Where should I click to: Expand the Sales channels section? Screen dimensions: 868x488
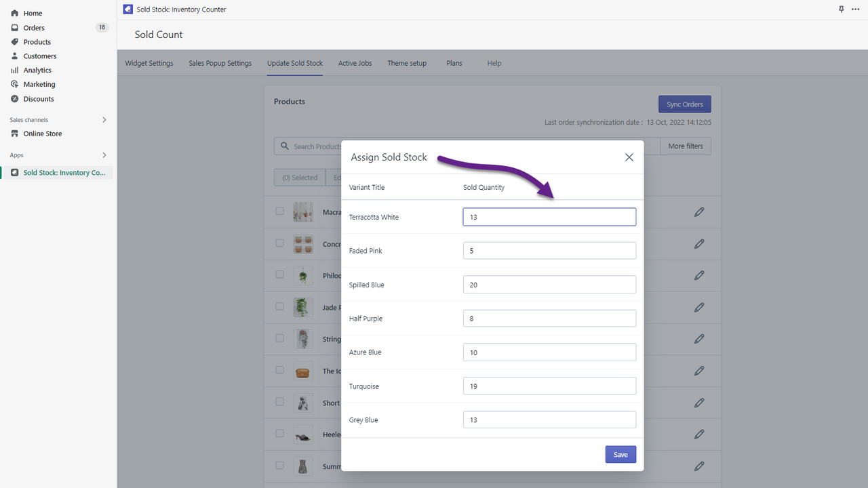click(104, 120)
